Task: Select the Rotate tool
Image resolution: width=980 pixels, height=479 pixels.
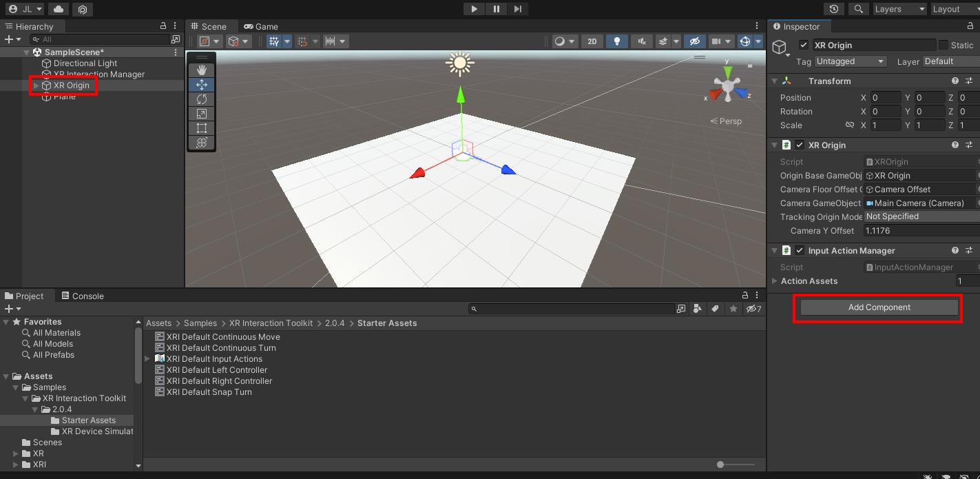Action: 201,99
